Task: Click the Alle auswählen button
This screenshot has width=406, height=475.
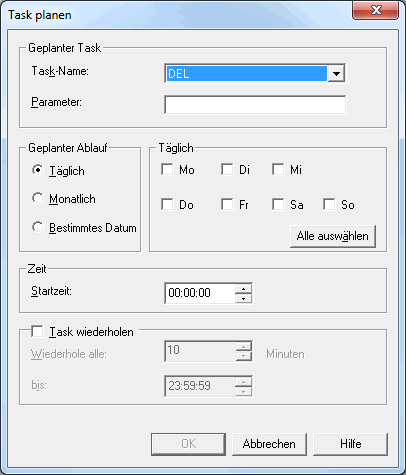Action: tap(333, 236)
